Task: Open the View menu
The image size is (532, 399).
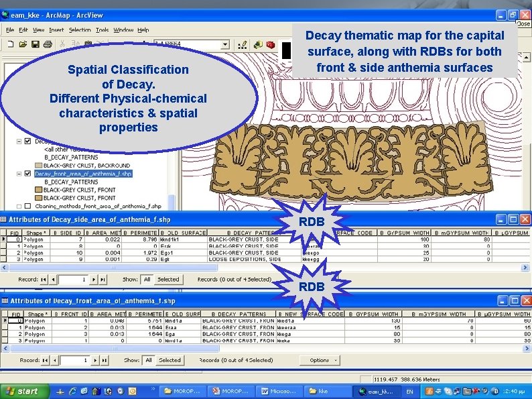Action: point(38,30)
